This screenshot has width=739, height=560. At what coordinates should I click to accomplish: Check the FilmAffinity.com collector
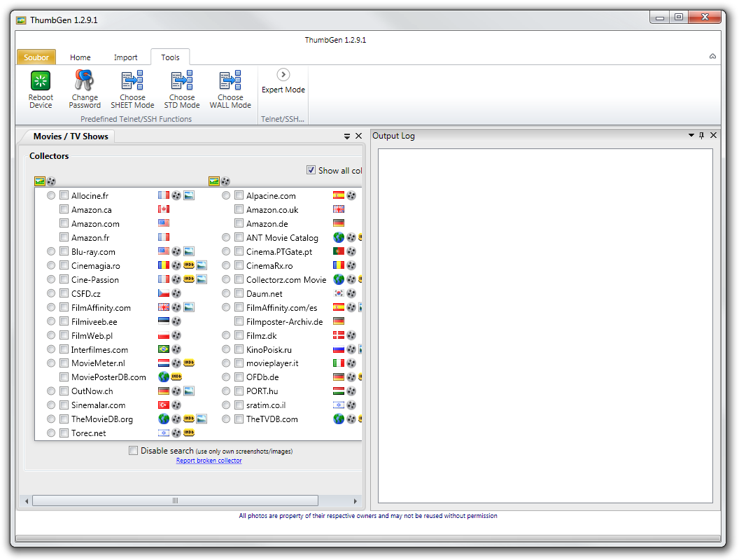coord(64,307)
